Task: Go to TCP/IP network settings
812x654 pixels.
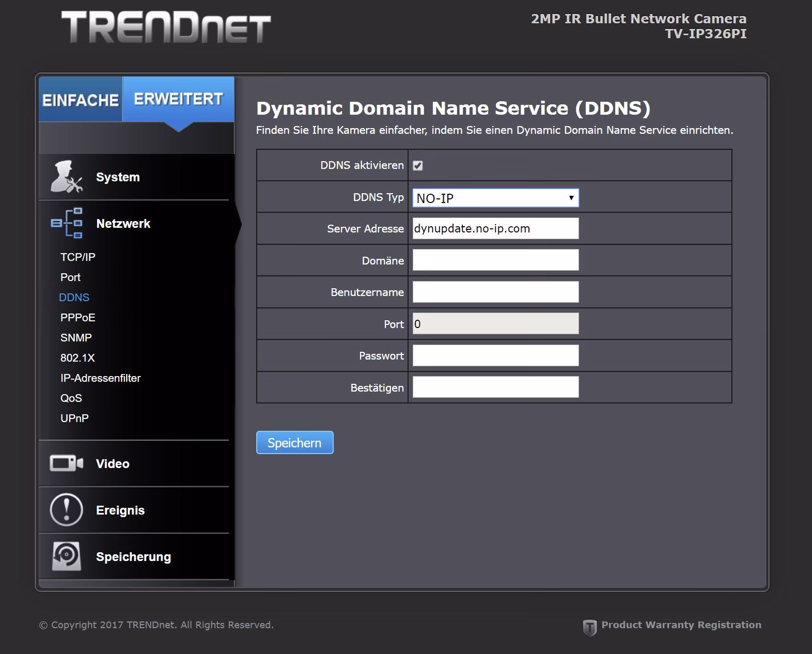Action: tap(78, 257)
